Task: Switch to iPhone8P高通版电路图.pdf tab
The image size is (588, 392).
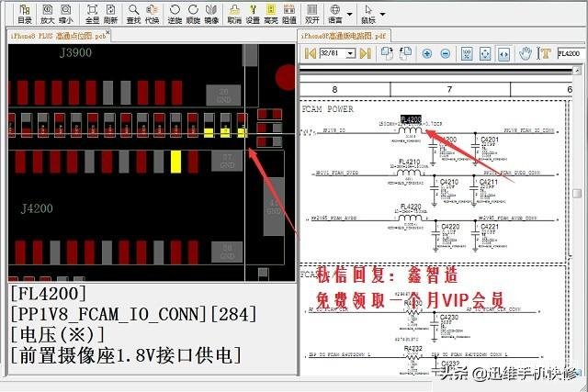Action: click(343, 36)
